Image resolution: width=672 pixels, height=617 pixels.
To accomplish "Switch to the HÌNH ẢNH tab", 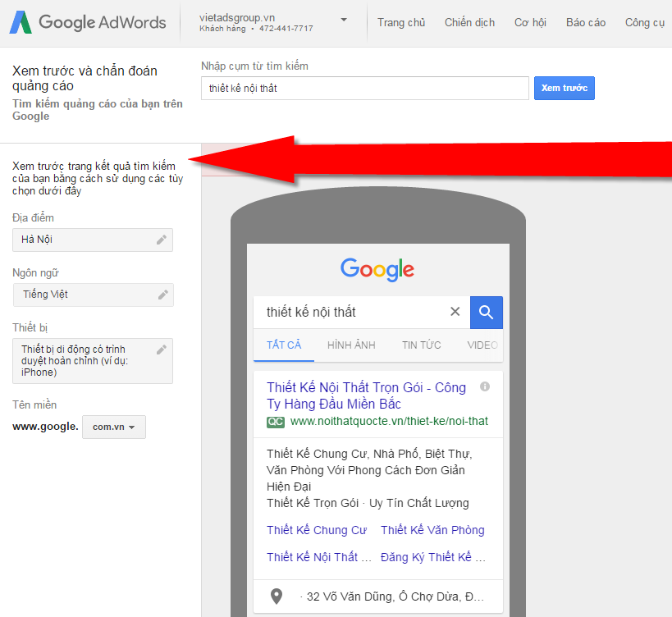I will 351,345.
